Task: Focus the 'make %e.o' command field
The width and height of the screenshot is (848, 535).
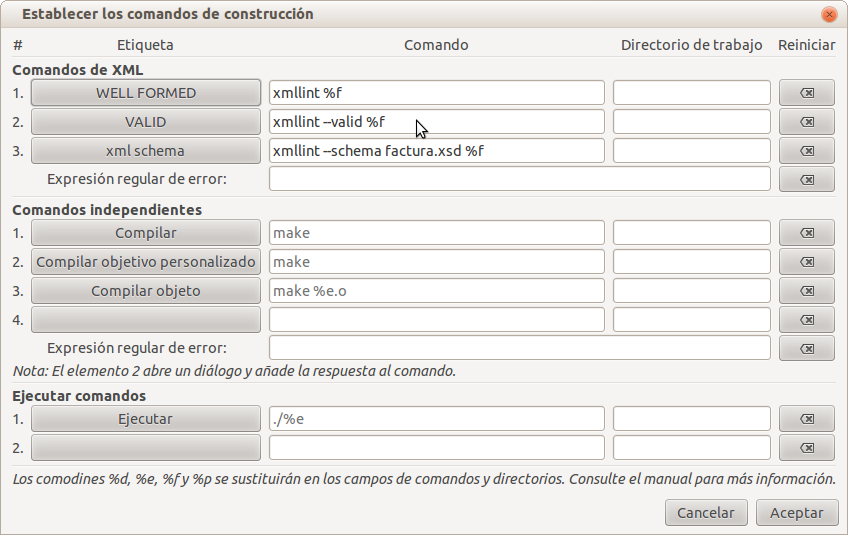Action: [x=436, y=291]
